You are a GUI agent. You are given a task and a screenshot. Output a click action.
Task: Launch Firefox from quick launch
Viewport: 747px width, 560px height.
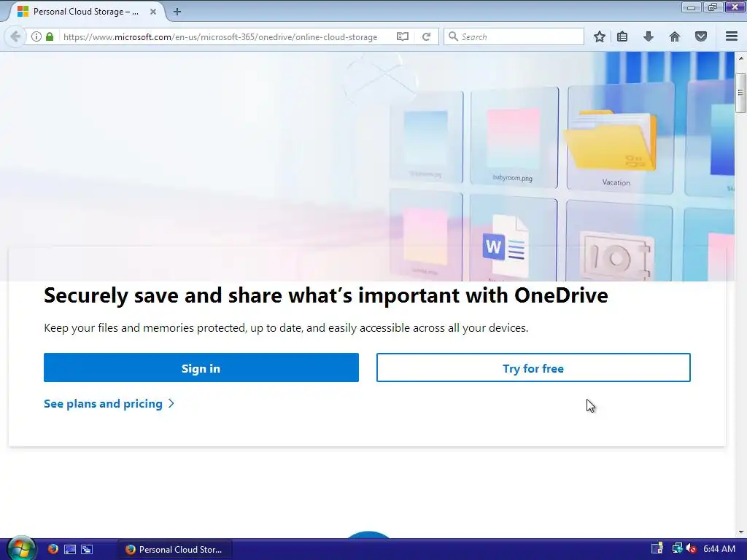pos(53,549)
